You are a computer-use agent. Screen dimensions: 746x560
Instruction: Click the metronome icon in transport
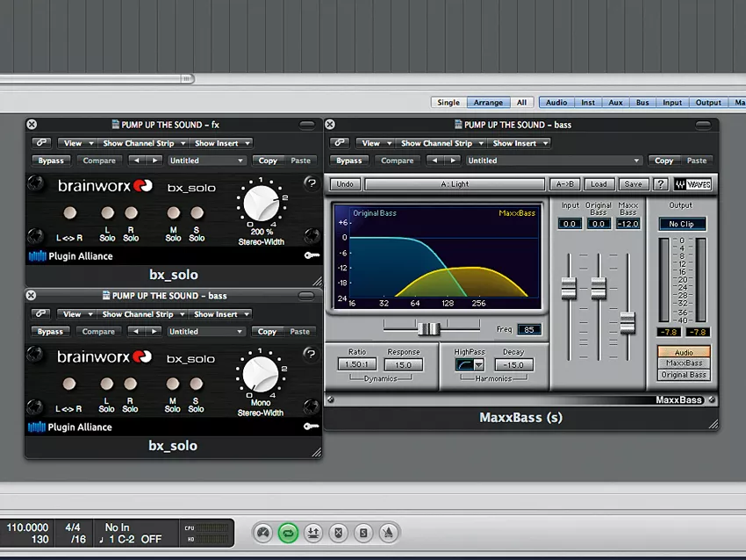pos(388,533)
